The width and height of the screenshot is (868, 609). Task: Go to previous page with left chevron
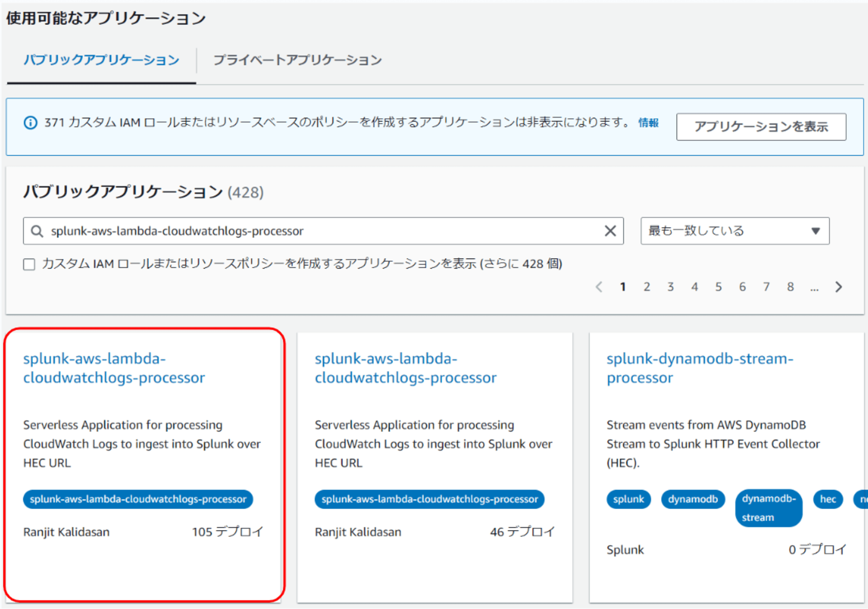click(x=599, y=287)
